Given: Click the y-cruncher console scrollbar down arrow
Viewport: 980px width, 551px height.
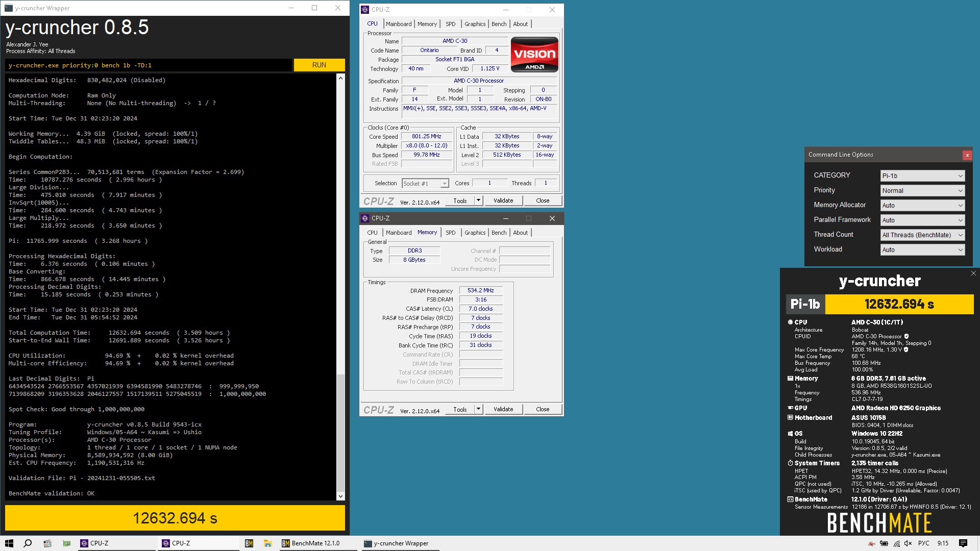Looking at the screenshot, I should click(340, 496).
